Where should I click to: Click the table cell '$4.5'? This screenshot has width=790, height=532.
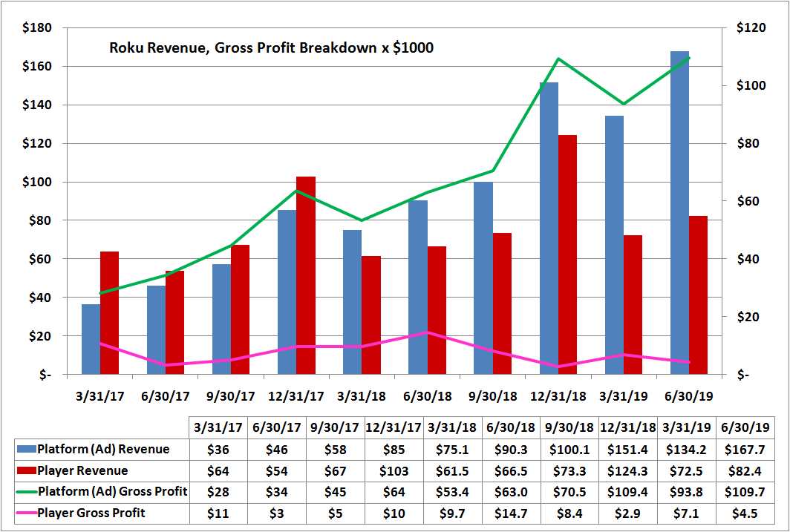pyautogui.click(x=745, y=513)
